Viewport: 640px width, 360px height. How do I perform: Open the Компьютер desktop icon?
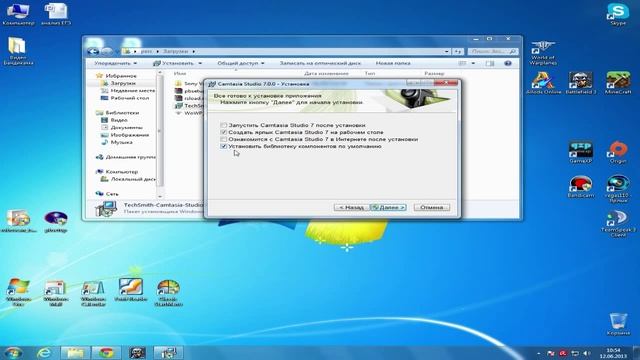pyautogui.click(x=18, y=14)
